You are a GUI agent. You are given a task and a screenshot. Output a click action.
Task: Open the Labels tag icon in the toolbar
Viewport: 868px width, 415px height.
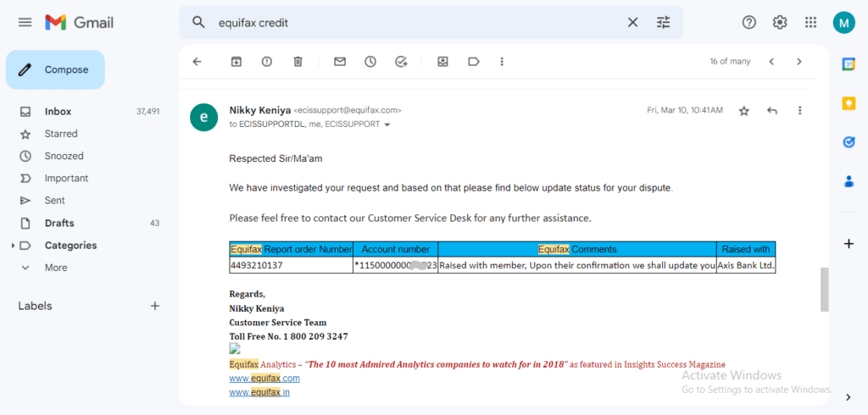pos(474,62)
